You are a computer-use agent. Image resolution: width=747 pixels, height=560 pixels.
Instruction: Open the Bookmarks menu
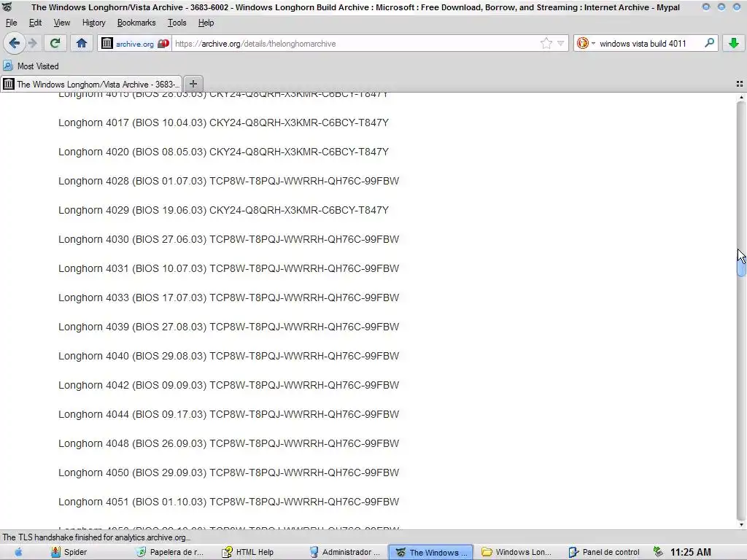pos(136,23)
